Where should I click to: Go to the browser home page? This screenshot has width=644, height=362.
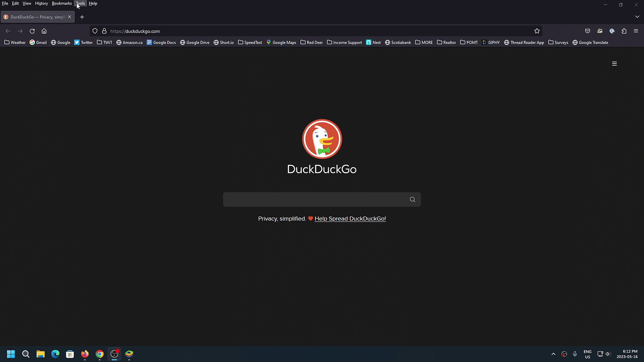coord(44,31)
